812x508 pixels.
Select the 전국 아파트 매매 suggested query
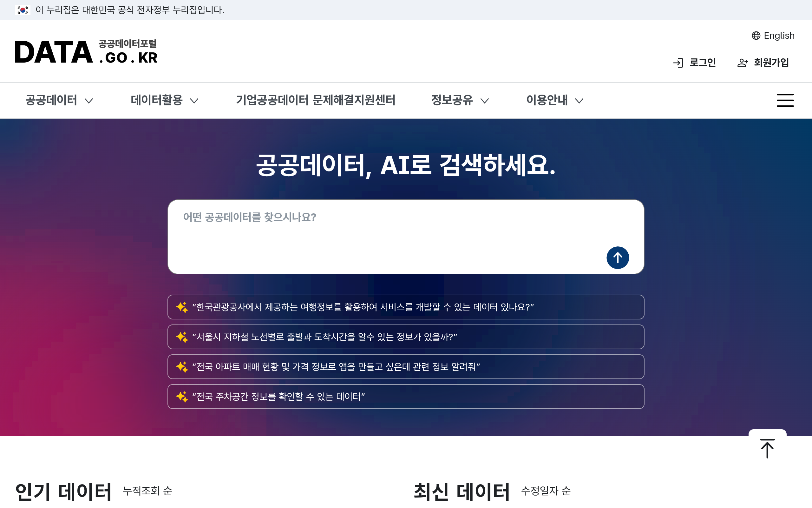406,367
